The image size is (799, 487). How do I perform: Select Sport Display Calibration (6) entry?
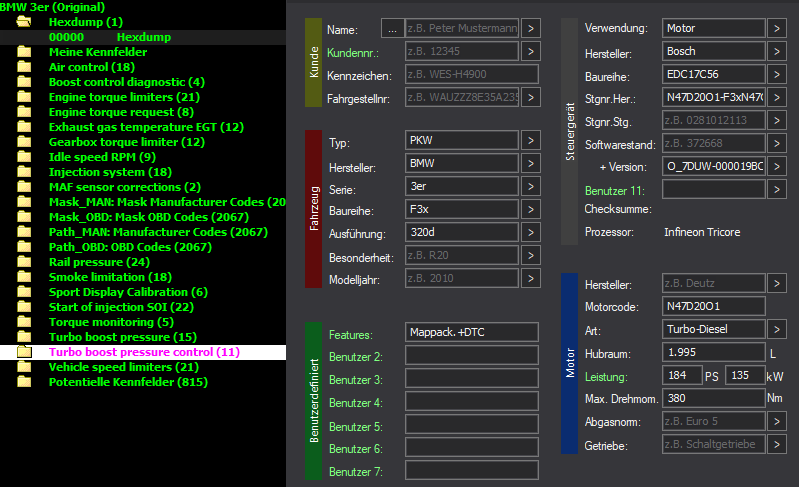(128, 292)
